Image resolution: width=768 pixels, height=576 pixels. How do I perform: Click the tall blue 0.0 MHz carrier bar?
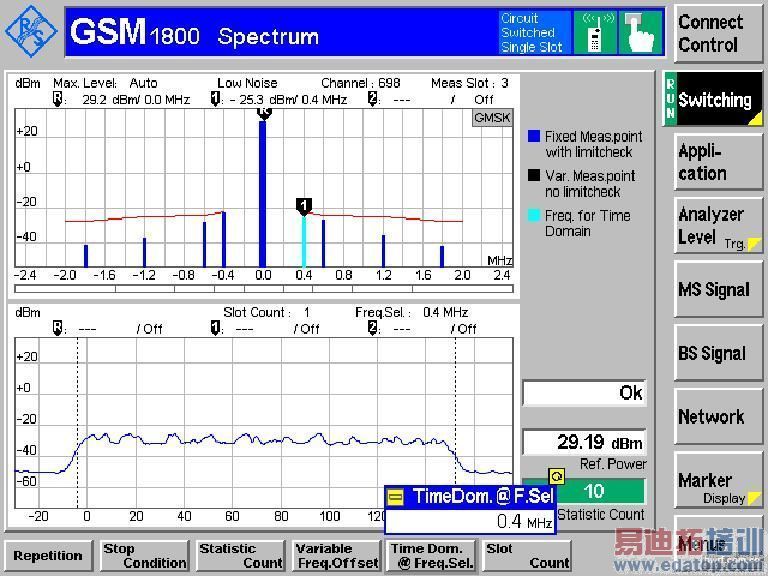(263, 193)
